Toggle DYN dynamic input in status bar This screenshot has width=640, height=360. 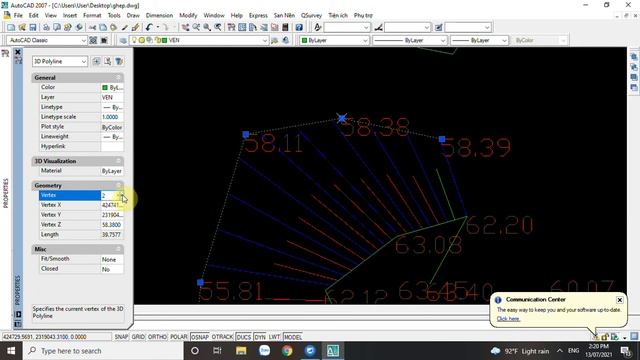260,337
